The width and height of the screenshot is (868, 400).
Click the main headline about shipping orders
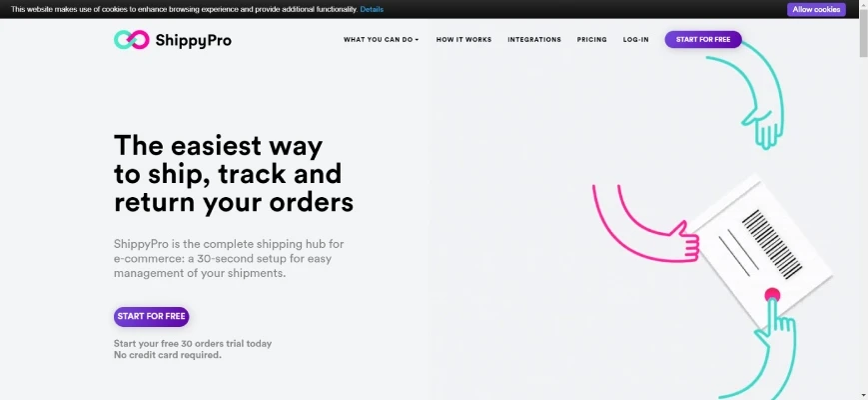click(x=234, y=173)
